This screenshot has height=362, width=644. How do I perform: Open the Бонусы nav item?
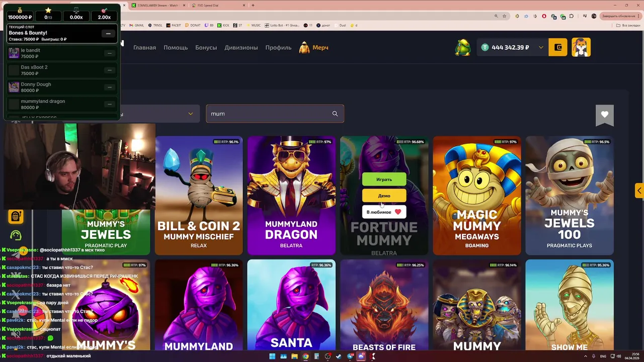[x=206, y=47]
